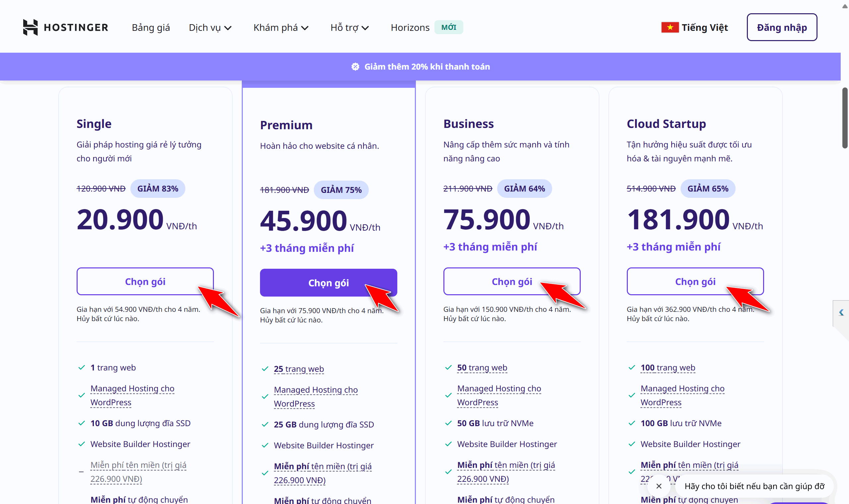The image size is (849, 504).
Task: Click the GIẢM 75% badge
Action: tap(341, 190)
